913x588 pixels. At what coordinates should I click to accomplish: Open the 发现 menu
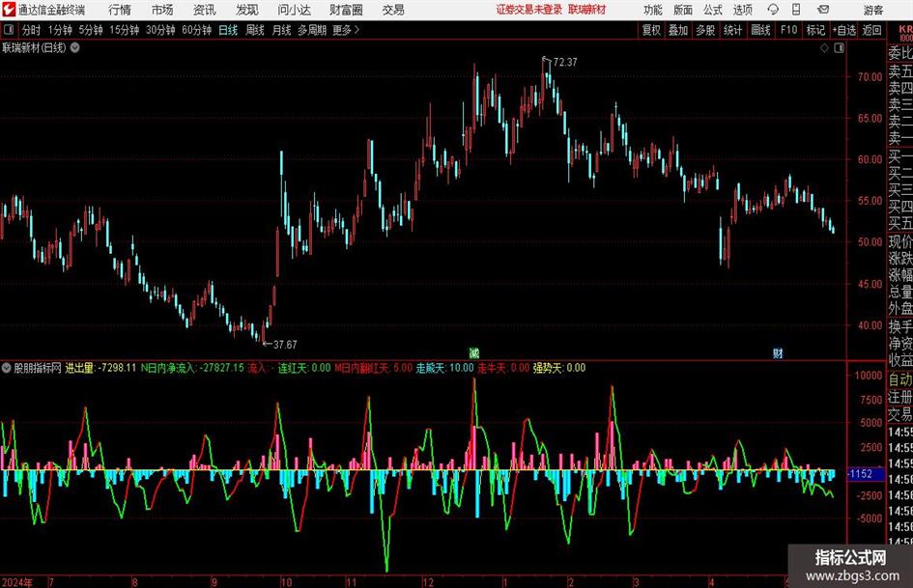pyautogui.click(x=247, y=10)
